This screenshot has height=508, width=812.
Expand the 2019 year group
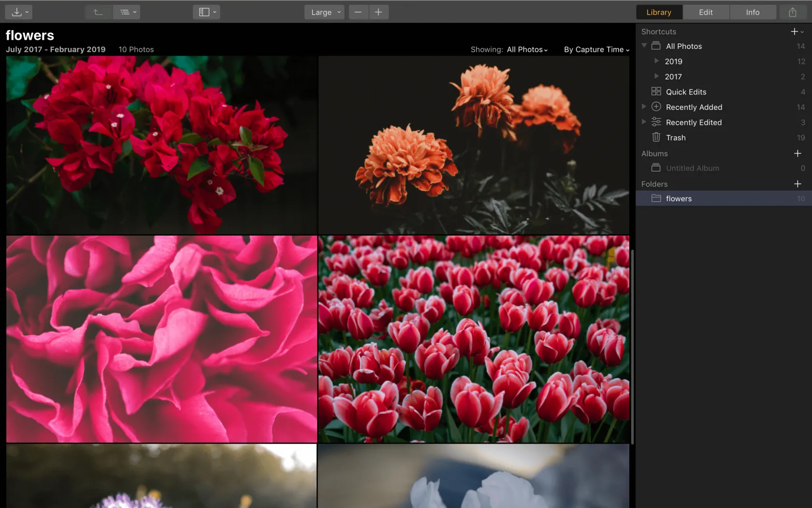coord(656,61)
